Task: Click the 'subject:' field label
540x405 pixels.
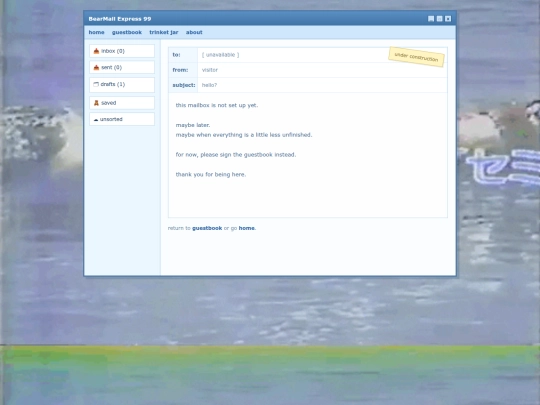Action: coord(184,85)
